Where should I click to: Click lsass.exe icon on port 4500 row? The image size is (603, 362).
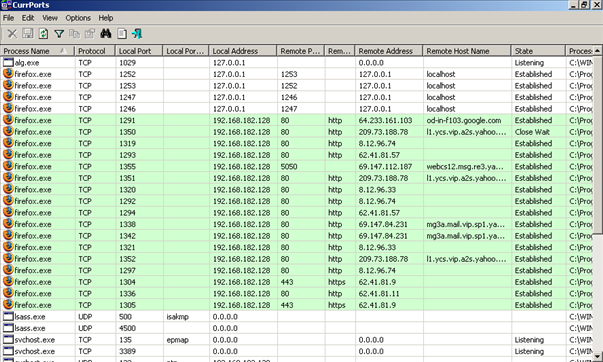pyautogui.click(x=8, y=328)
